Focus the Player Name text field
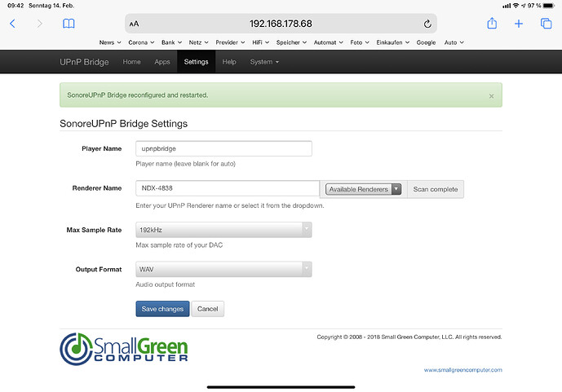This screenshot has width=562, height=392. 223,148
